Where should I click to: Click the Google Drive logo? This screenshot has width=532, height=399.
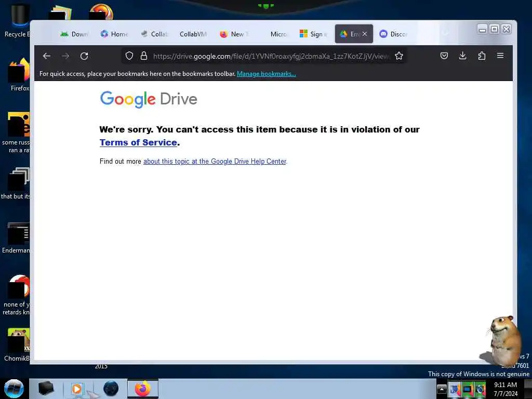click(149, 99)
